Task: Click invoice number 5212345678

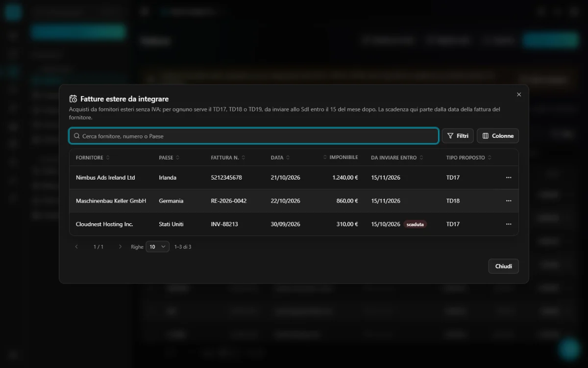Action: coord(226,178)
